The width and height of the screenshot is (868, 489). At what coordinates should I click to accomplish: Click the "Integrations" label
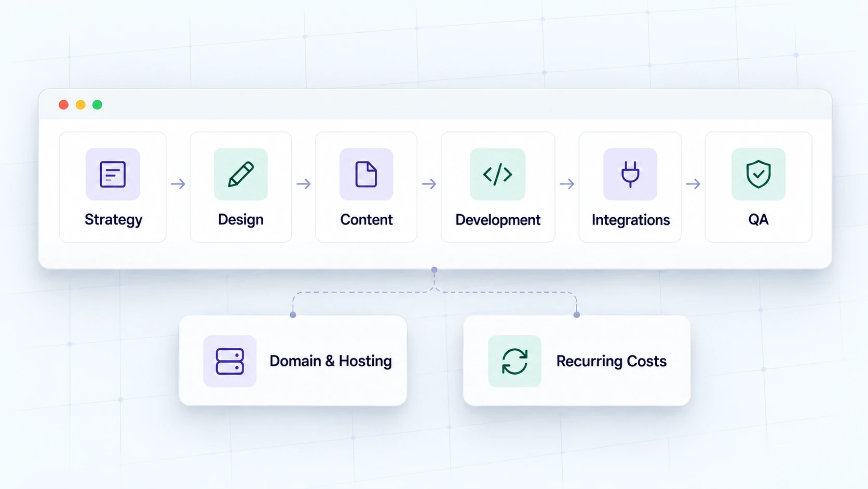[631, 220]
